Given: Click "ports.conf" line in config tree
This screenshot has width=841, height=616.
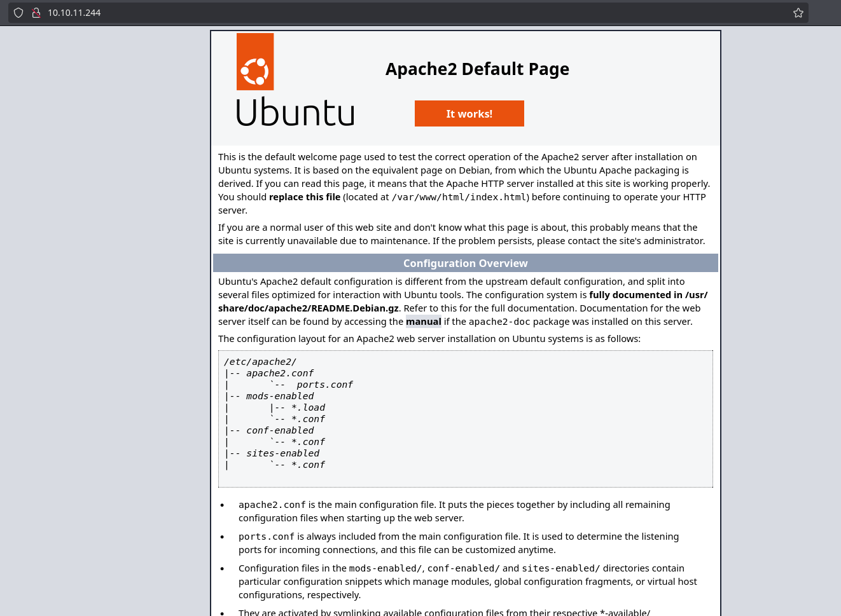Looking at the screenshot, I should (x=324, y=385).
